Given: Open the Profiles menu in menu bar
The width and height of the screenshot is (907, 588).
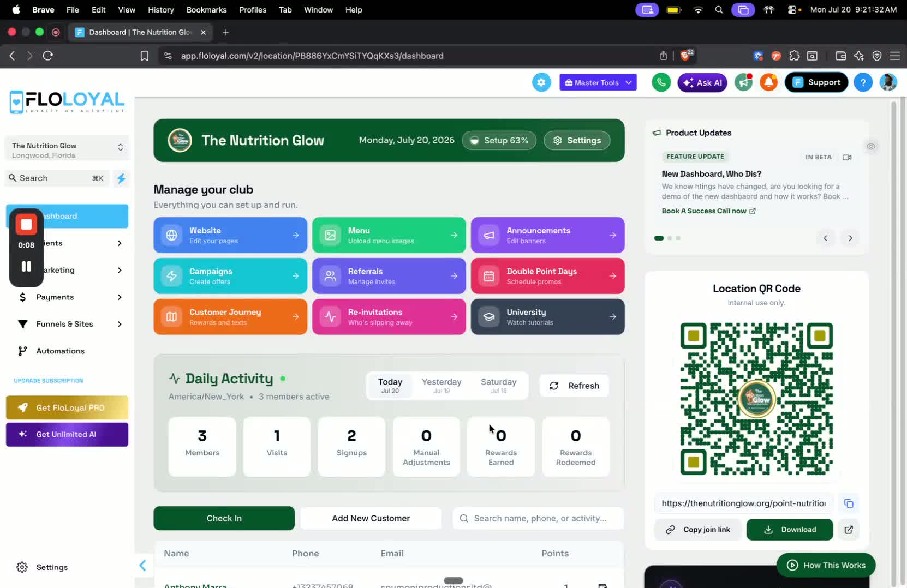Looking at the screenshot, I should (x=253, y=10).
